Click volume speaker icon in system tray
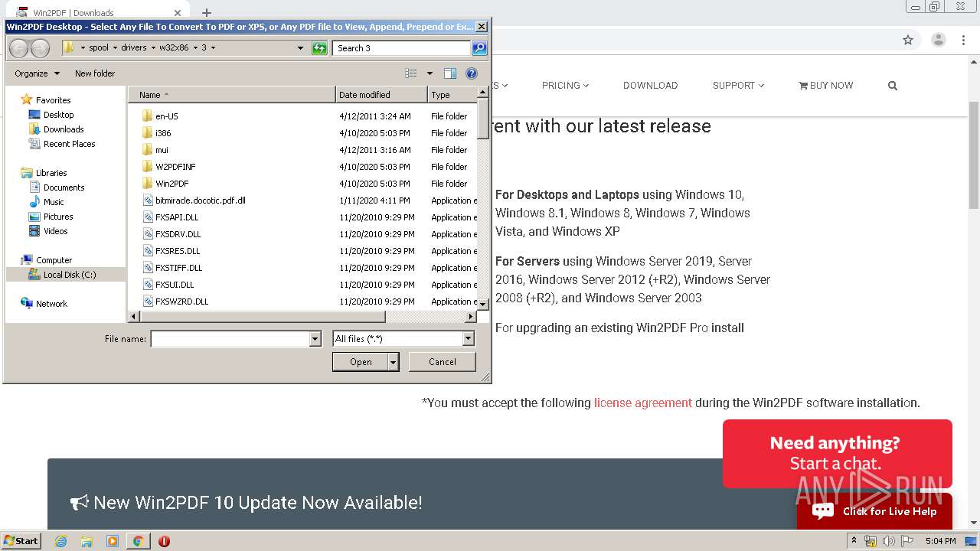 889,541
